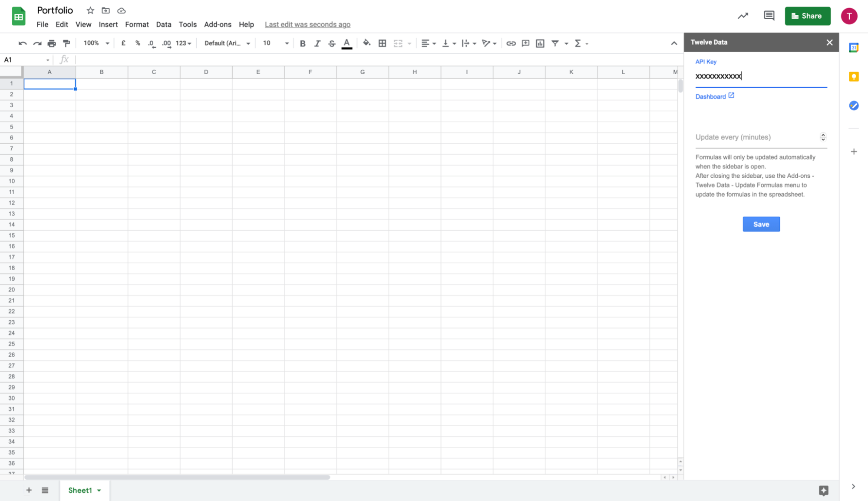868x501 pixels.
Task: Toggle italic formatting
Action: [317, 43]
